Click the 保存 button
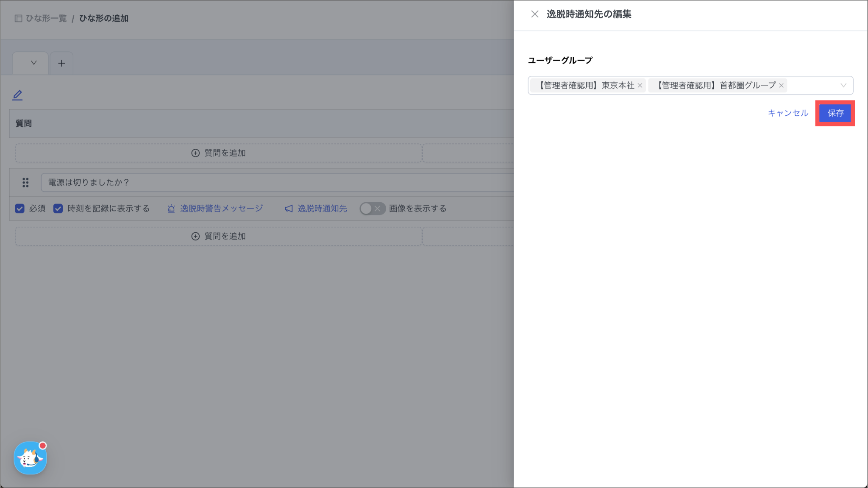Screen dimensions: 868x488 click(x=835, y=113)
